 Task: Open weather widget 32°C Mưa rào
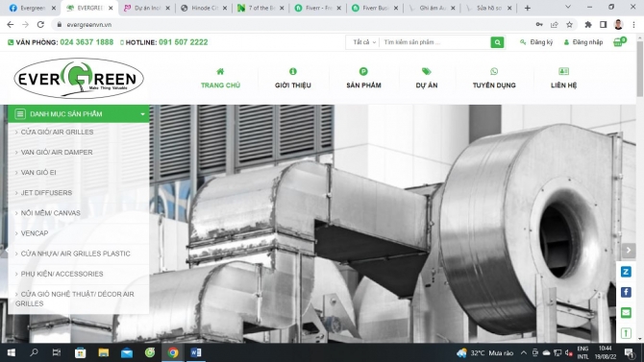tap(485, 353)
